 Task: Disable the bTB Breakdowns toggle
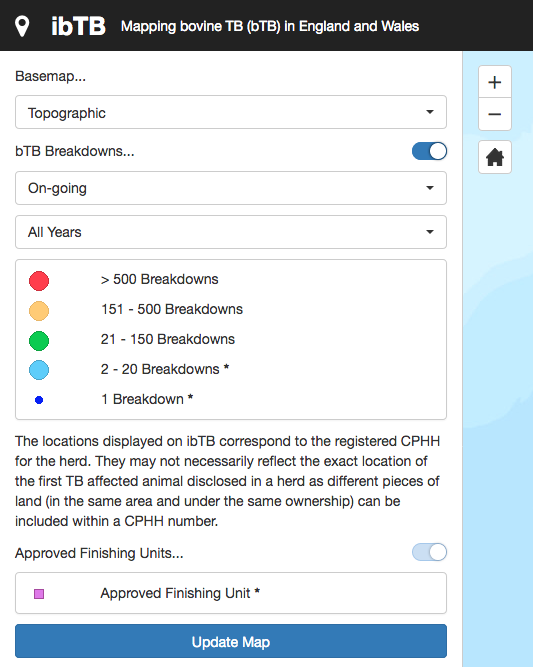[x=429, y=151]
